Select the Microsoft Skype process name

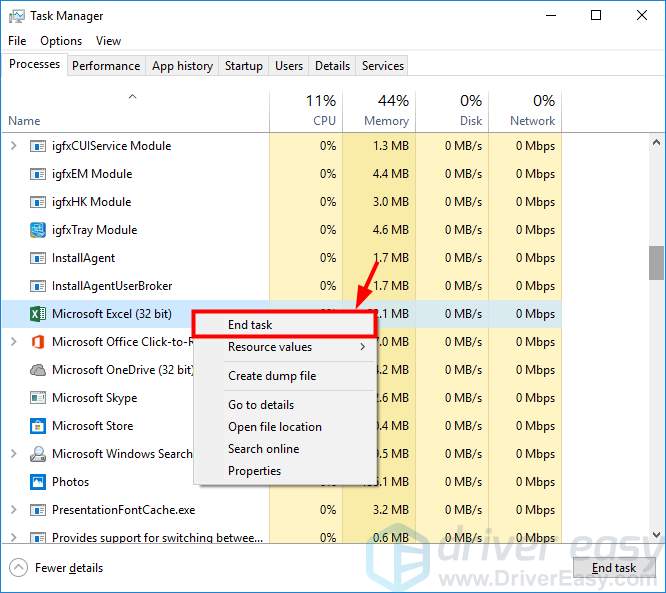coord(94,398)
